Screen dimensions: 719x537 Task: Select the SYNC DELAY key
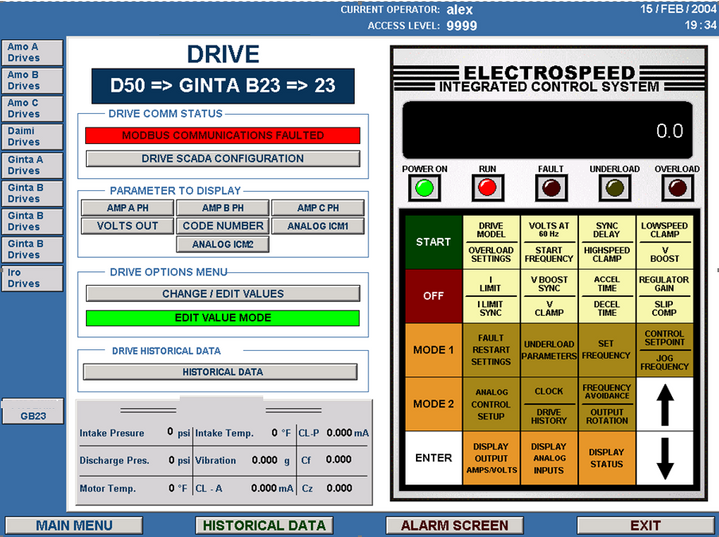tap(607, 230)
